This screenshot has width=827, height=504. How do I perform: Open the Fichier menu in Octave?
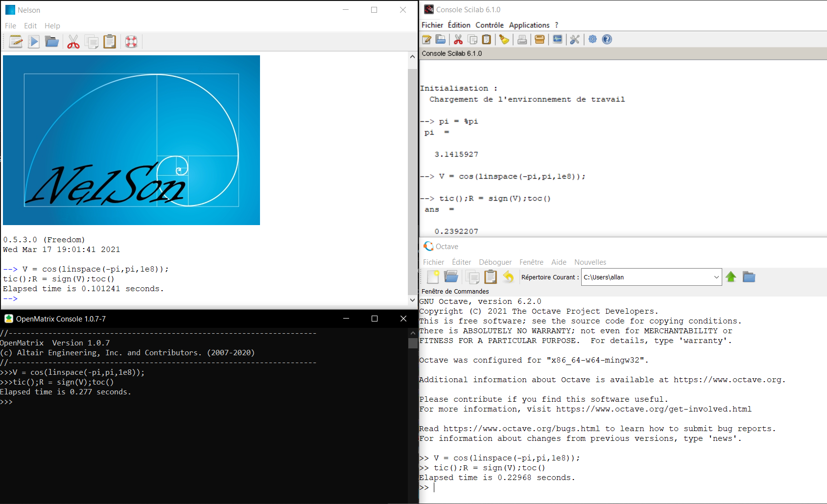click(434, 262)
